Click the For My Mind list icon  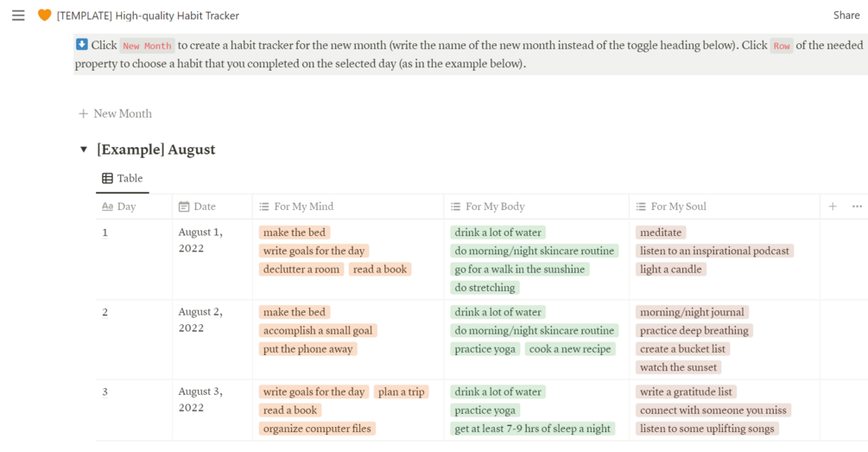point(264,207)
